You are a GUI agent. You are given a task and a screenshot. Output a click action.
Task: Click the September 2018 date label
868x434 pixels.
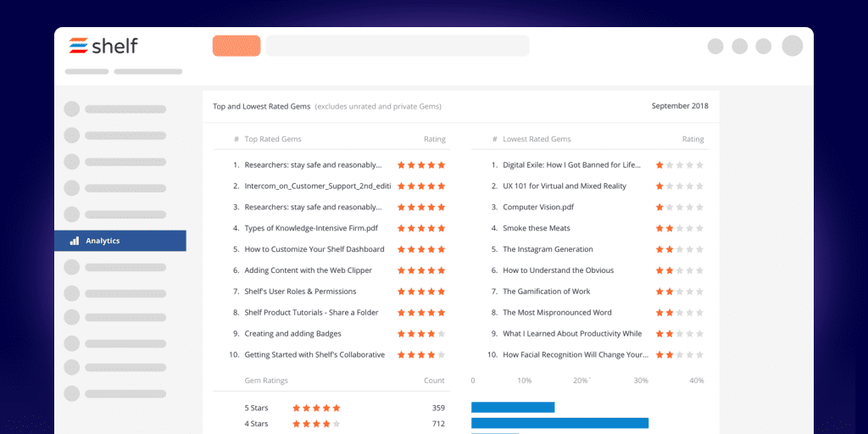680,106
